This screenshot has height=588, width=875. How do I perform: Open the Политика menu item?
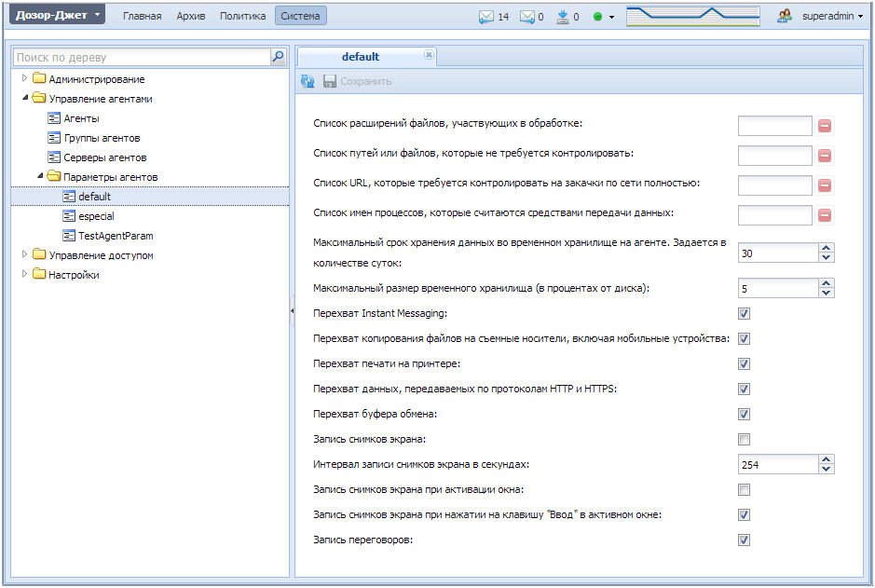[243, 16]
